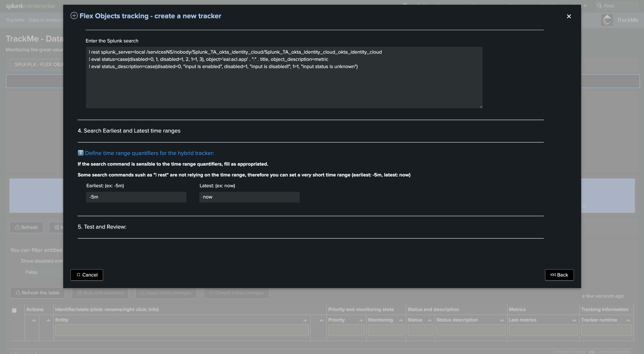Click the recycle icon on the Refresh button
644x354 pixels.
tap(17, 227)
